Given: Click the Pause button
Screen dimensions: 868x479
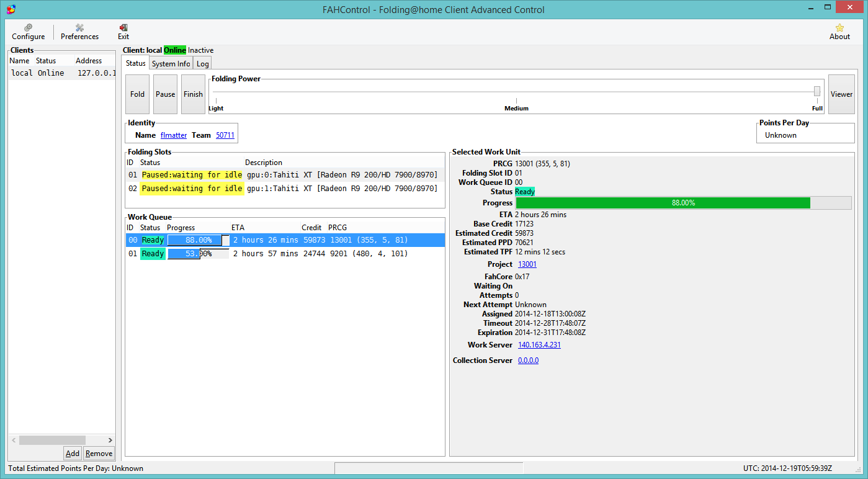Looking at the screenshot, I should coord(165,94).
